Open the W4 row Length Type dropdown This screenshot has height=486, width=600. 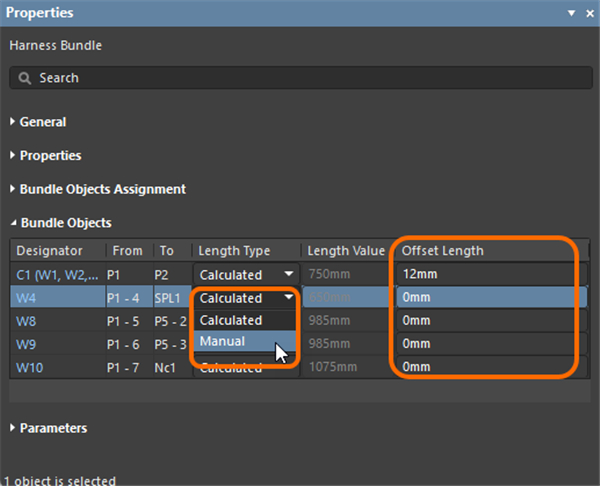click(x=289, y=297)
